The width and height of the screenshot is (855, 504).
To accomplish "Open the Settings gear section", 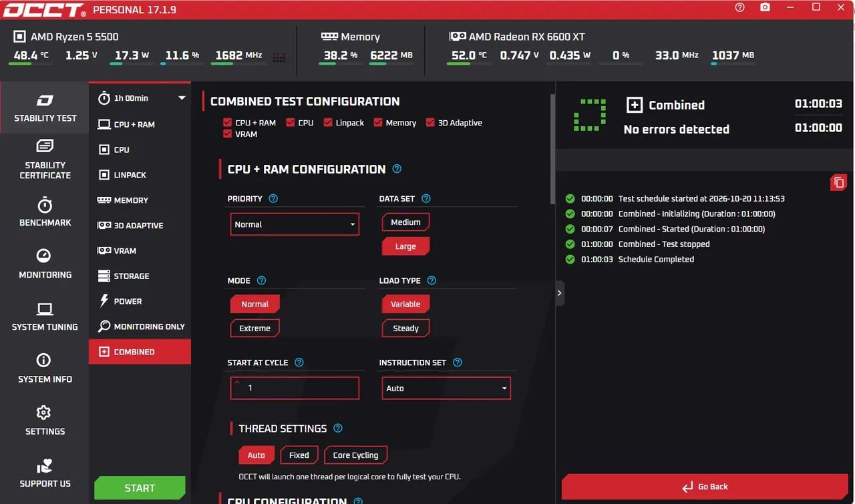I will click(x=45, y=421).
